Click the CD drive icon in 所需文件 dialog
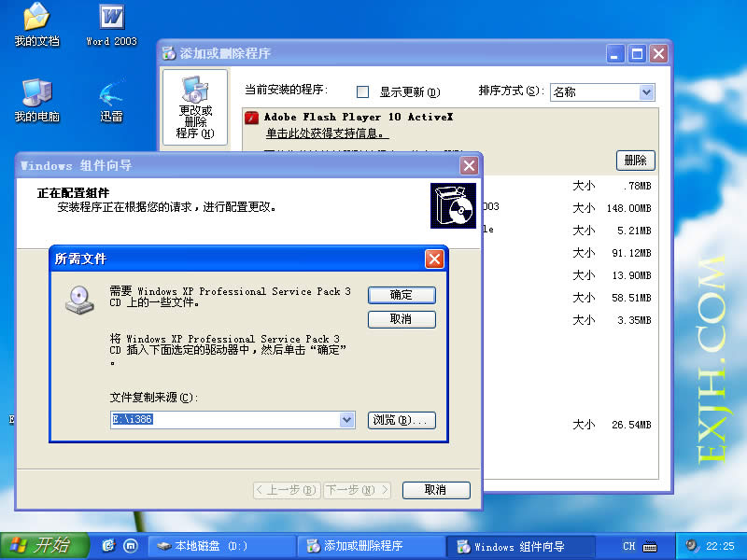The height and width of the screenshot is (560, 747). (79, 300)
